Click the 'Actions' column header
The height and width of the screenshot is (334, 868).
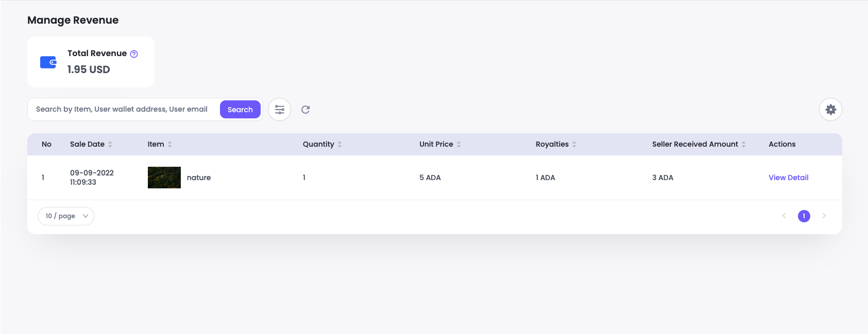tap(782, 145)
